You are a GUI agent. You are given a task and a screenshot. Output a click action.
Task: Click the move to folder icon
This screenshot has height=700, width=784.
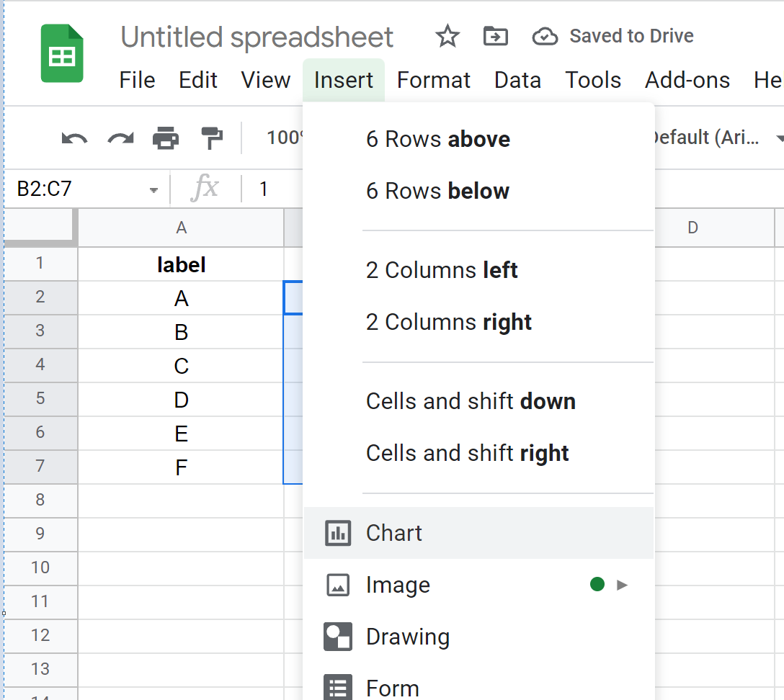[x=495, y=36]
